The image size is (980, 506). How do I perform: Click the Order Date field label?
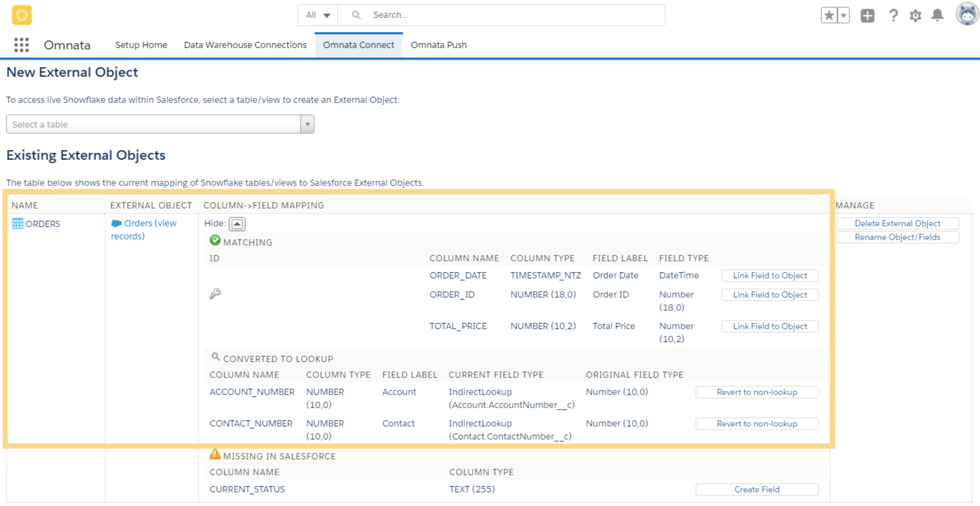click(x=615, y=275)
